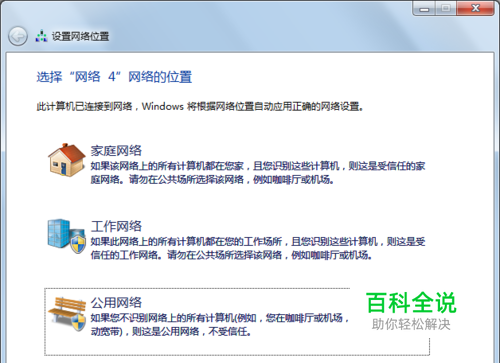Viewport: 500px width, 363px height.
Task: Select the Home network house icon
Action: [67, 160]
